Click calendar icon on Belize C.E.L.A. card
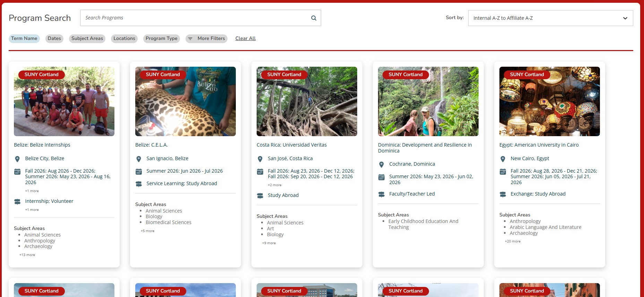 [139, 172]
